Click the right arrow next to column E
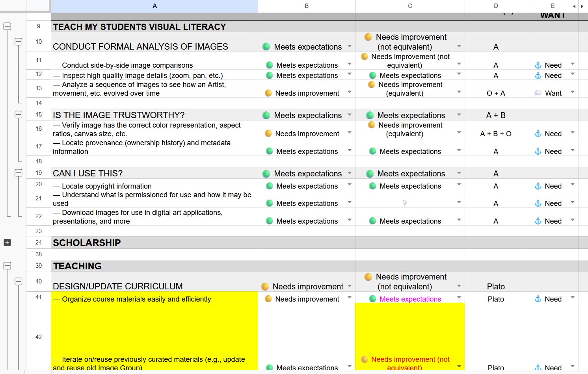 click(582, 6)
